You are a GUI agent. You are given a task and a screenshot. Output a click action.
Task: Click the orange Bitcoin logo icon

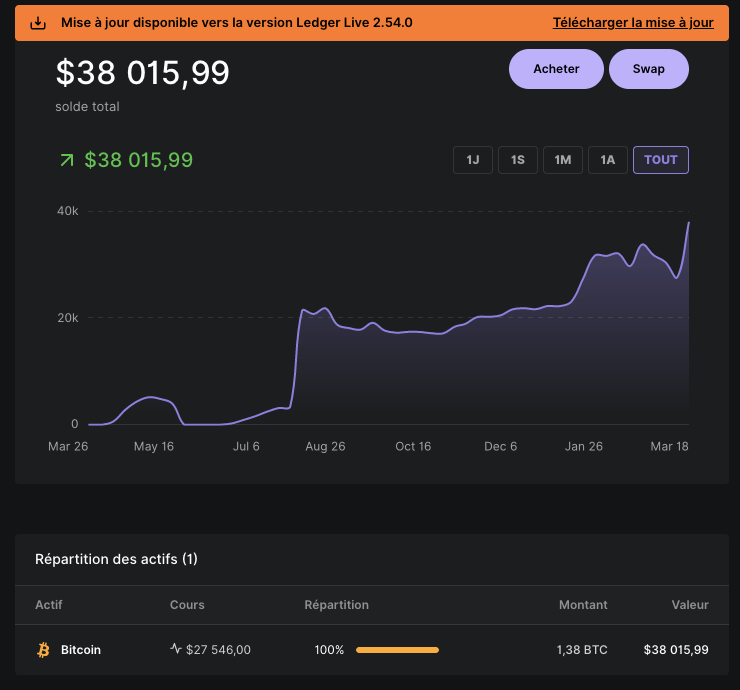click(x=43, y=650)
